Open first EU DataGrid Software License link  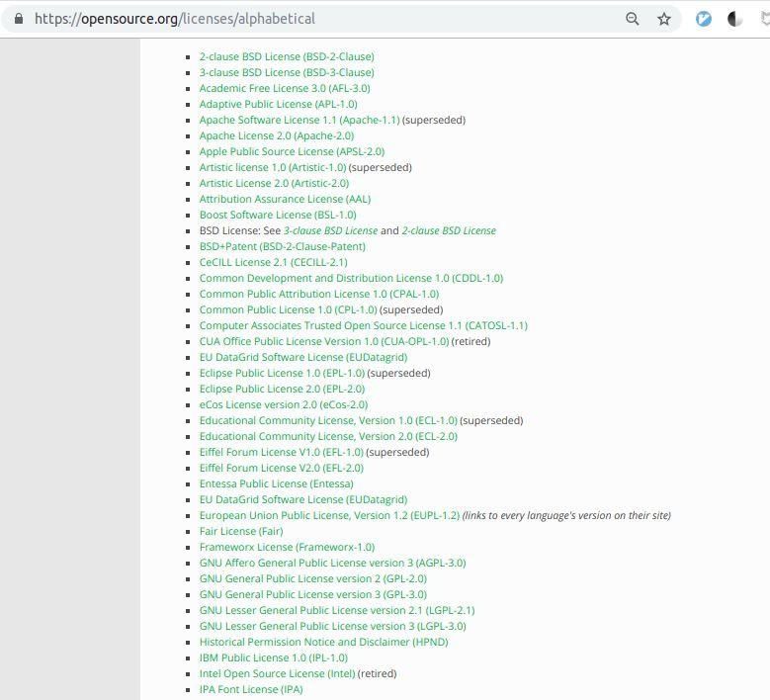(303, 357)
